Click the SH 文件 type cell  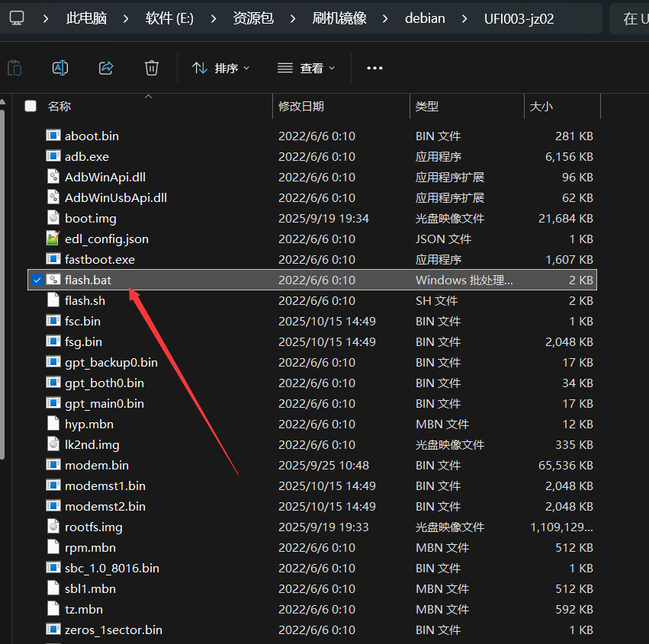pos(436,301)
